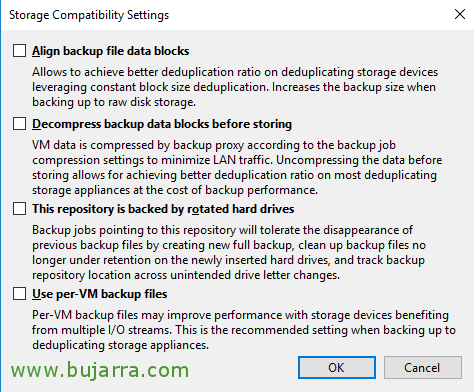
Task: Click the 'Align backup file data blocks' label text
Action: pos(111,51)
